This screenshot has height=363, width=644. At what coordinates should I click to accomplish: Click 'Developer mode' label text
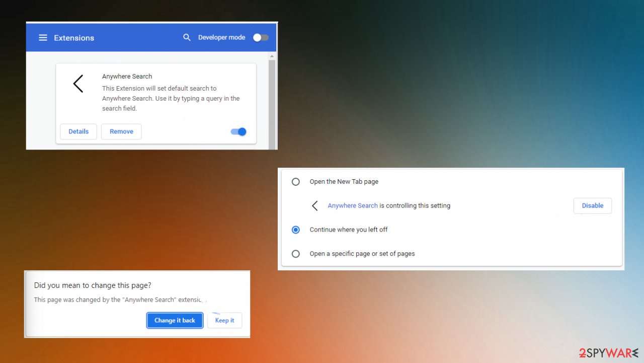(x=221, y=38)
